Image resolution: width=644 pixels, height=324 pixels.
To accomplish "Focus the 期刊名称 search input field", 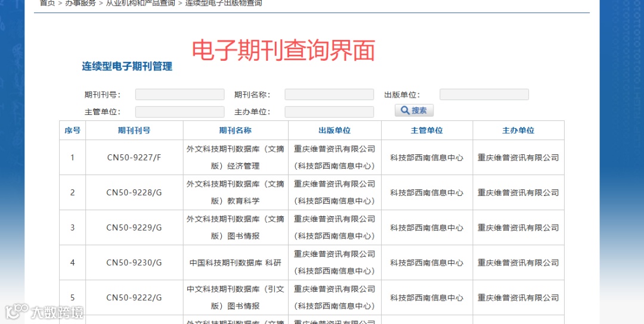I will (x=329, y=94).
